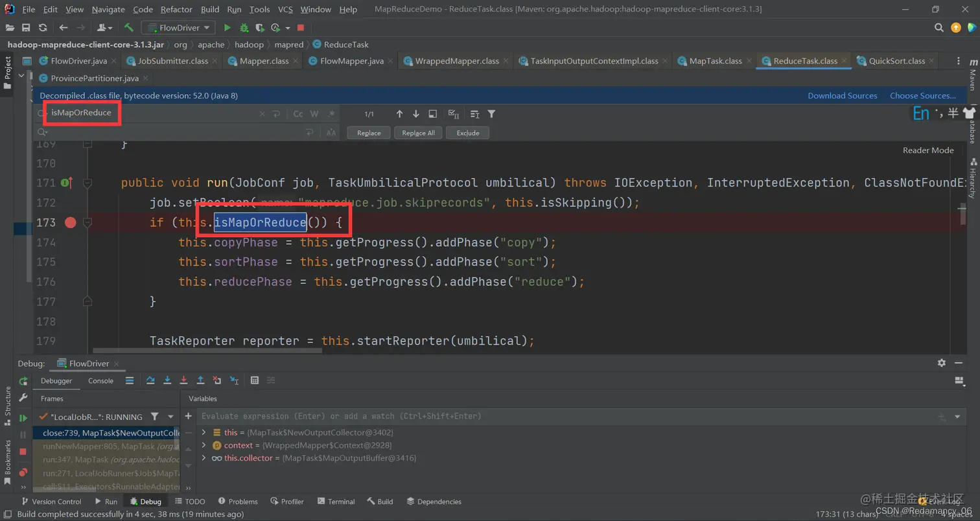Run FlowDriver with the green play icon
This screenshot has width=980, height=521.
(227, 28)
